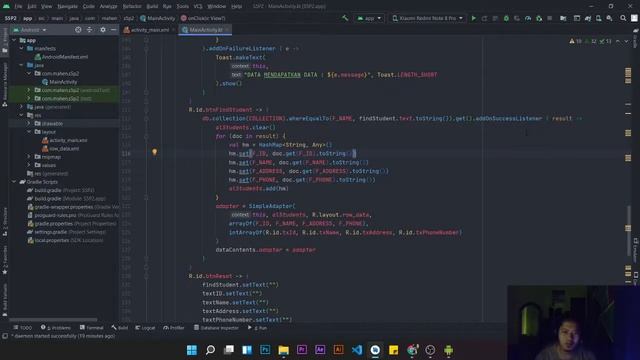Open the Build menu
This screenshot has width=640, height=360.
[x=152, y=6]
